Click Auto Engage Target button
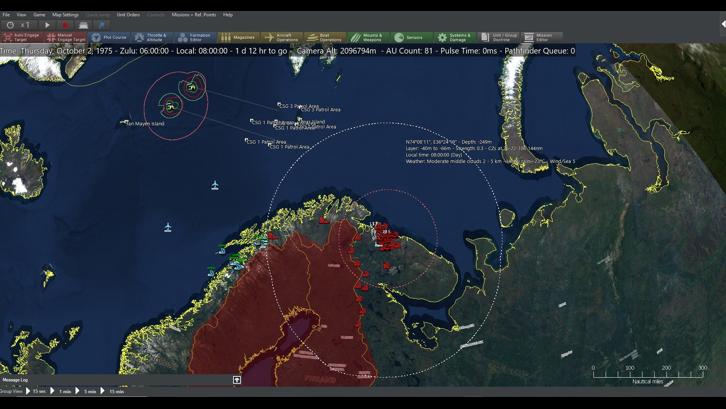Screen dimensions: 726x409 (x=22, y=38)
